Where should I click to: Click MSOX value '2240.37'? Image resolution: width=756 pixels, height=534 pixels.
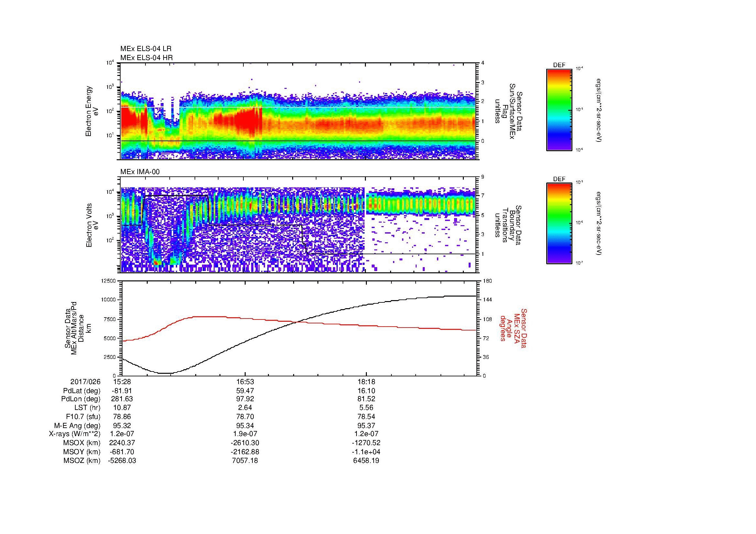(122, 443)
